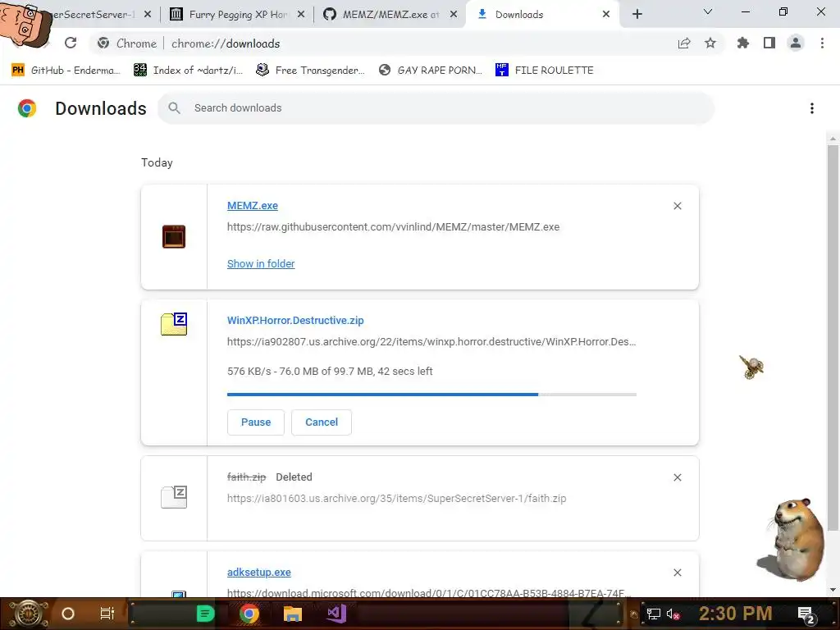Remove adksetup.exe from the downloads list

pyautogui.click(x=678, y=573)
